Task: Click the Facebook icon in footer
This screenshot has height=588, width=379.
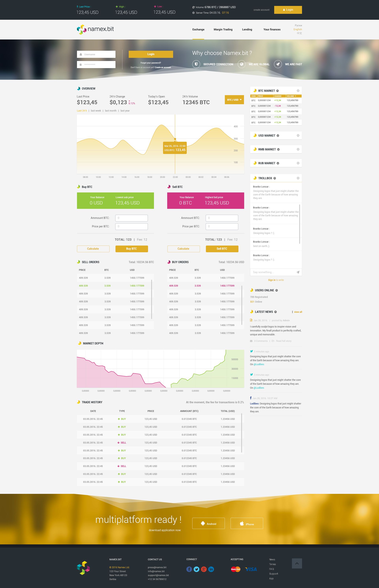Action: click(189, 569)
